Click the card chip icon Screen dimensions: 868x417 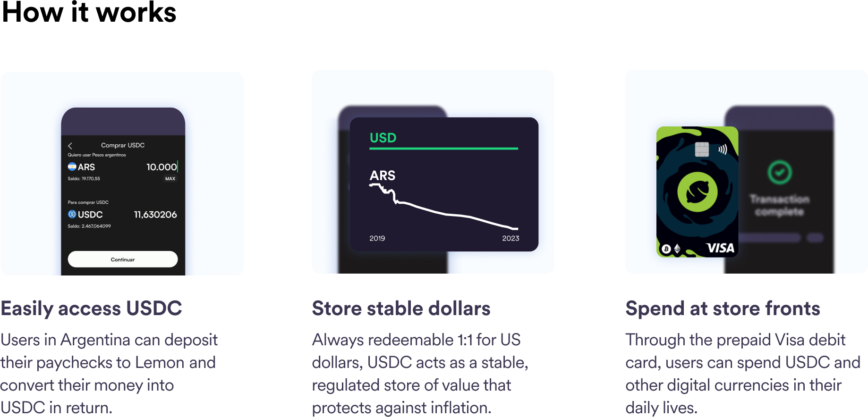coord(702,149)
